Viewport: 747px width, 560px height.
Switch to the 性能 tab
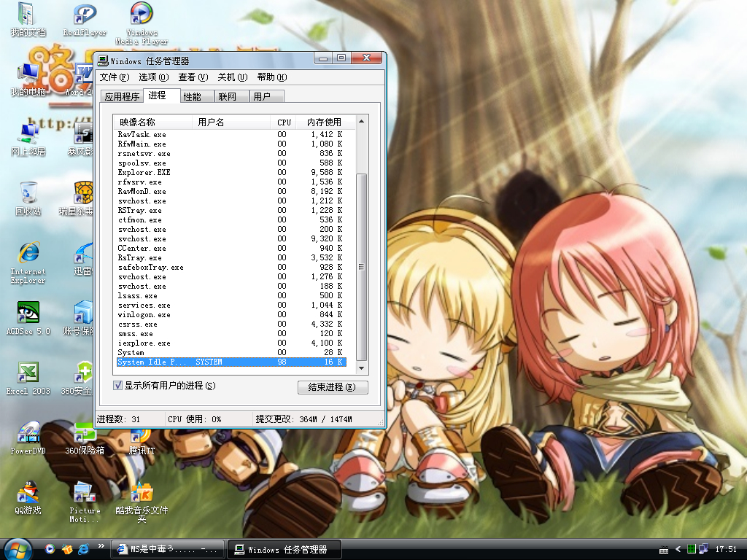[193, 96]
